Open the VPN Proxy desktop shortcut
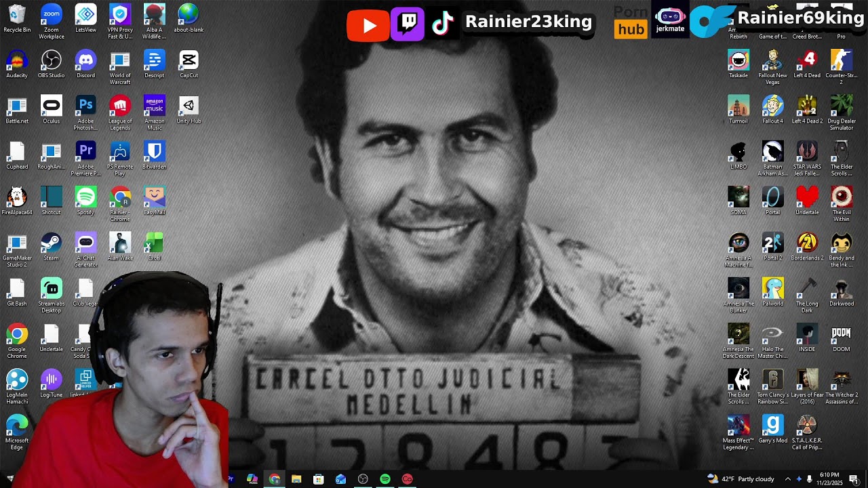The image size is (868, 488). (120, 21)
